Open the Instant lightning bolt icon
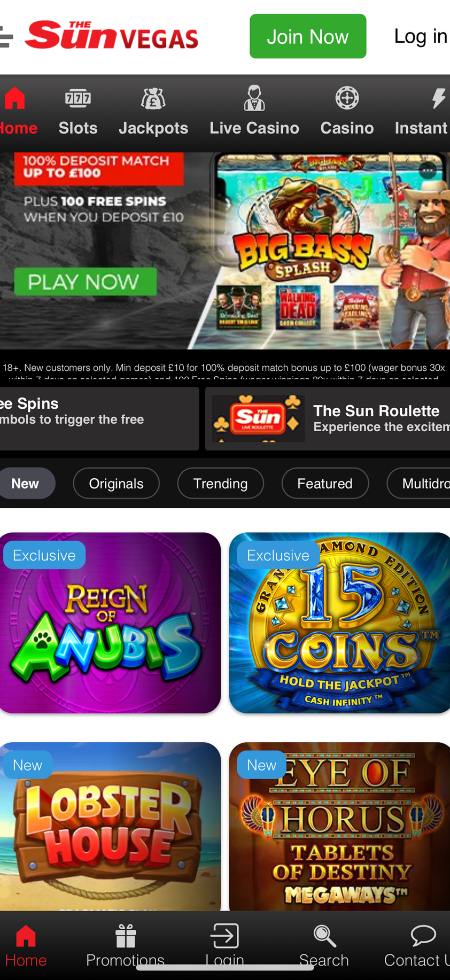The width and height of the screenshot is (450, 980). pos(439,98)
